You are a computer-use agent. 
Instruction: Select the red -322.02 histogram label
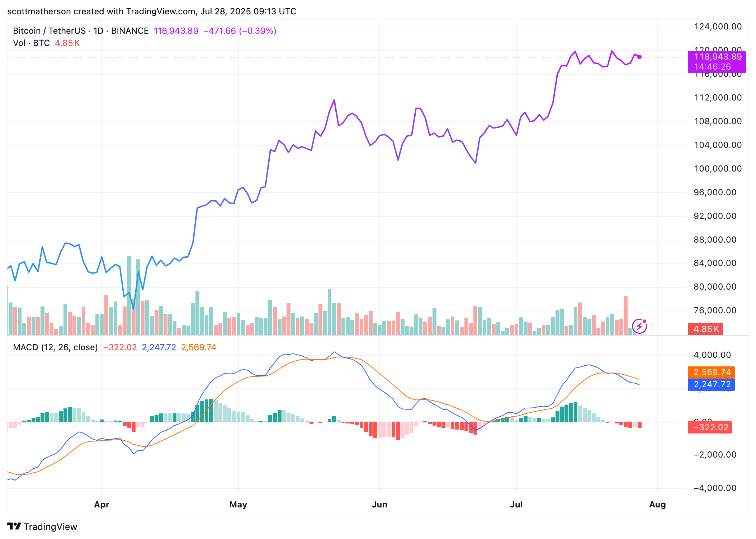point(710,427)
